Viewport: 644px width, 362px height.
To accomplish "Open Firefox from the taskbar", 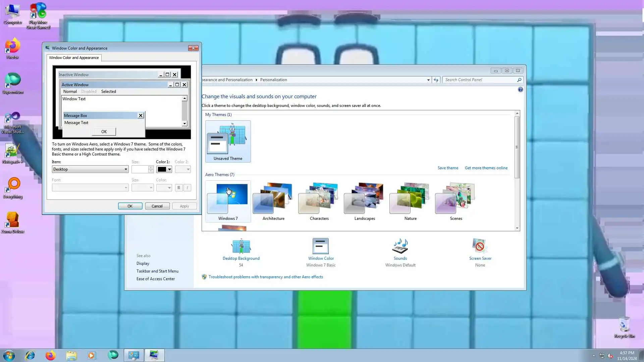I will [51, 355].
